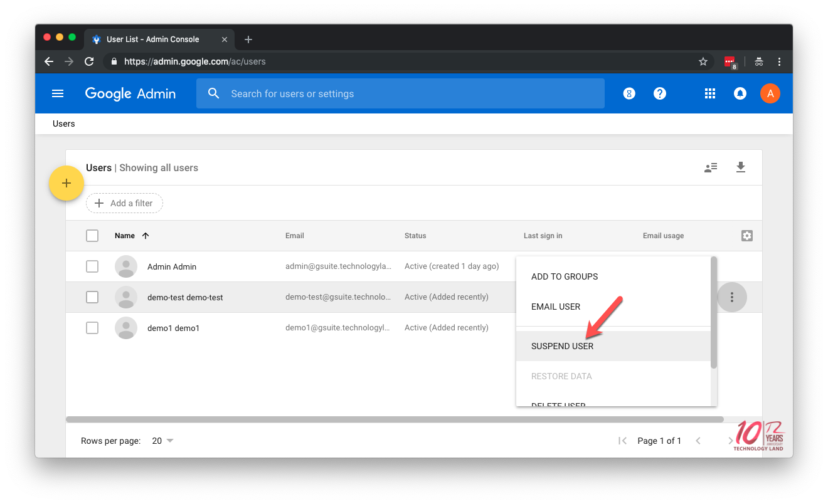Screen dimensions: 828x504
Task: Open the demo-test row three-dot more menu
Action: pos(731,297)
